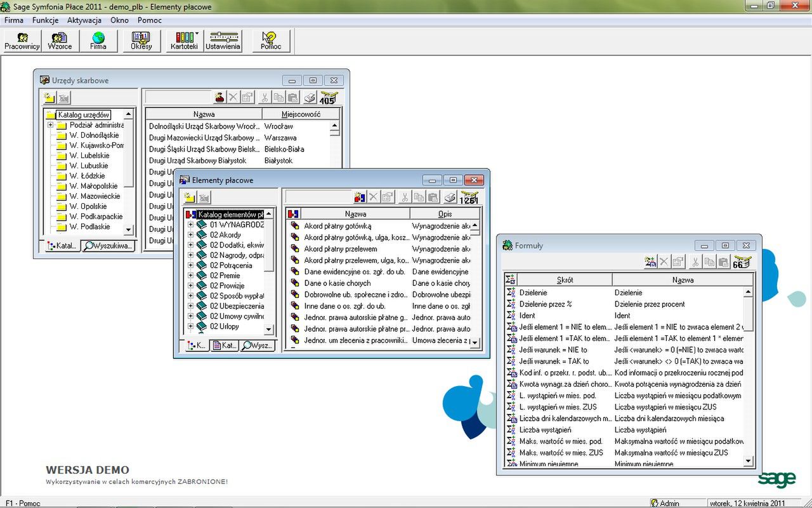Expand the 02 Premie tree node

[x=190, y=276]
